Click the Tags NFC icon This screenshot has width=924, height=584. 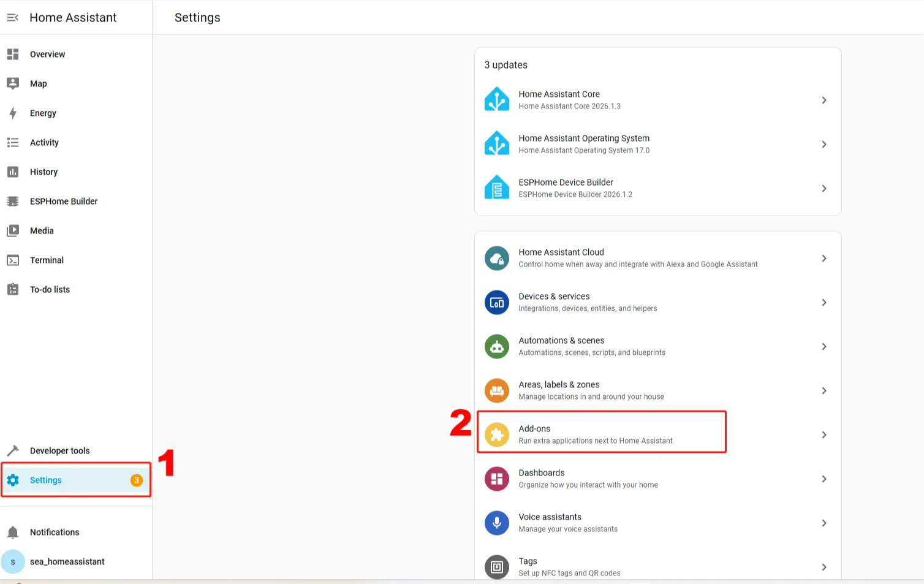click(496, 567)
